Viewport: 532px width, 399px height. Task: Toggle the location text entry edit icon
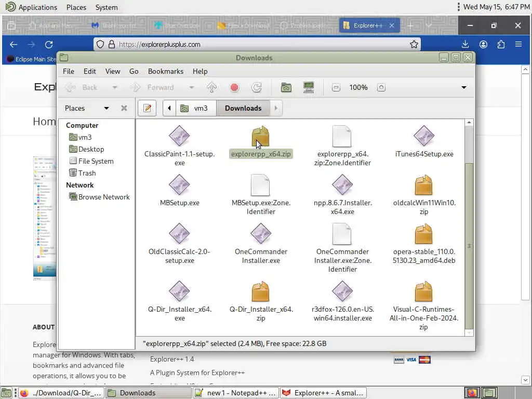click(x=147, y=108)
